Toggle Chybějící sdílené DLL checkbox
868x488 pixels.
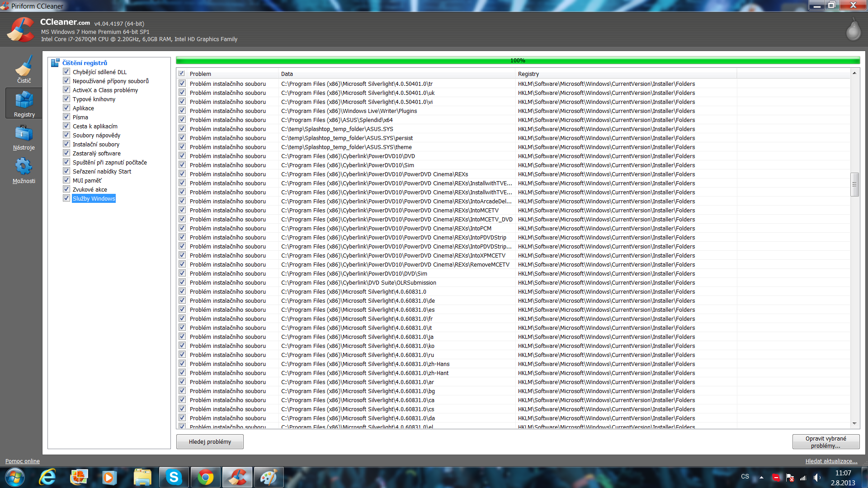point(66,72)
